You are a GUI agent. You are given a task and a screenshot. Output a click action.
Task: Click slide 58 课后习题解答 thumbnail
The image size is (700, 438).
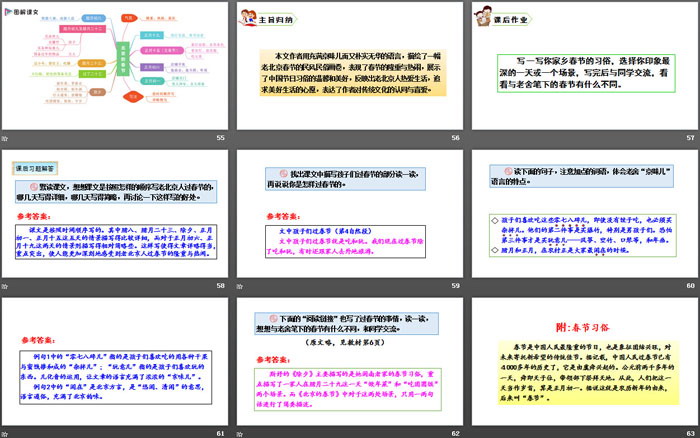pos(113,215)
